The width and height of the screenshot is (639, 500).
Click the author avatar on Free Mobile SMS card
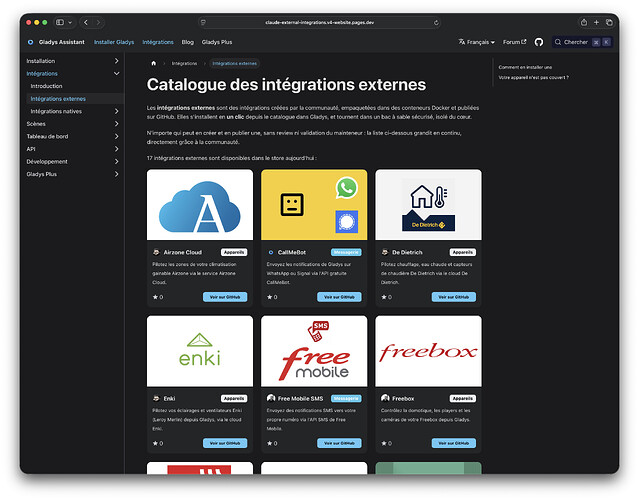coord(271,398)
